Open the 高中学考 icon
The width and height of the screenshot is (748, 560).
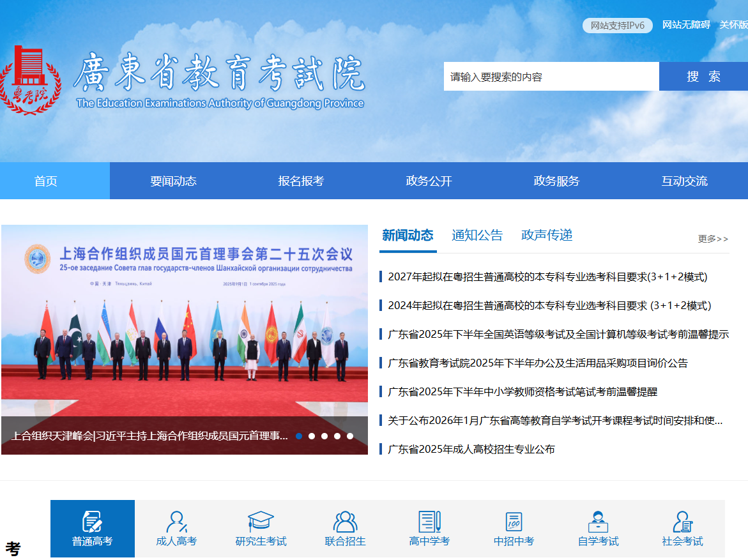coord(429,522)
